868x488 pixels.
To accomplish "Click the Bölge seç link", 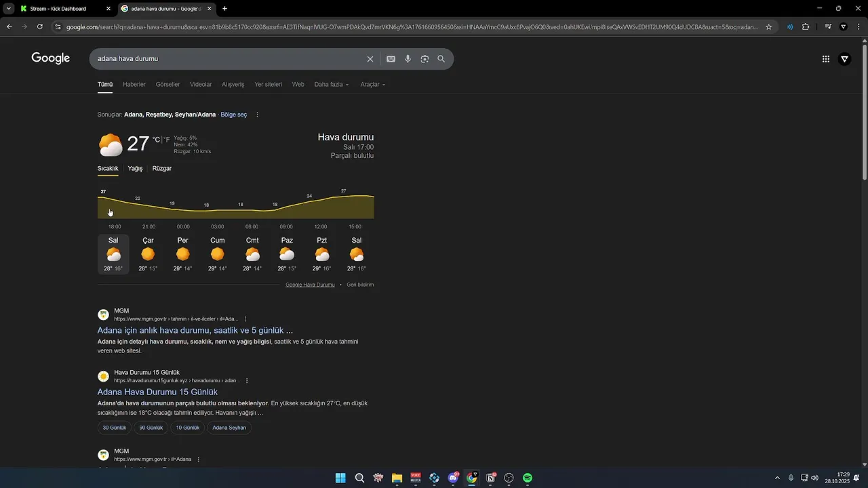I will tap(234, 115).
